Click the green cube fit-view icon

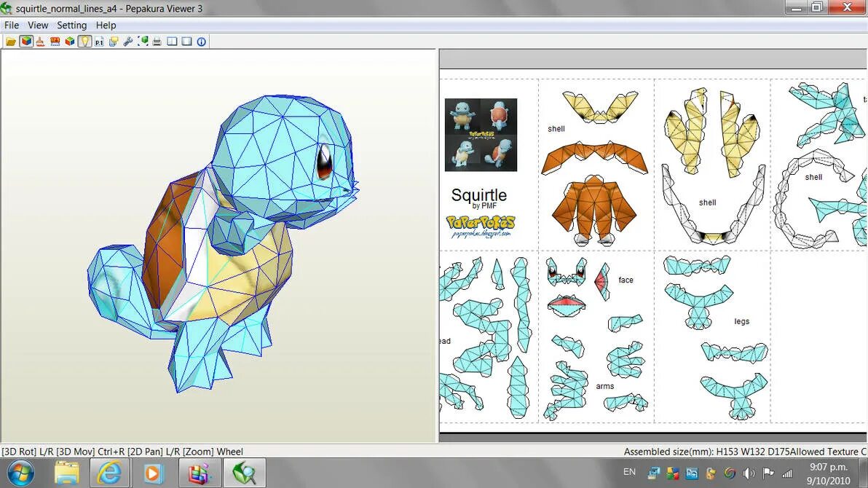tap(143, 42)
